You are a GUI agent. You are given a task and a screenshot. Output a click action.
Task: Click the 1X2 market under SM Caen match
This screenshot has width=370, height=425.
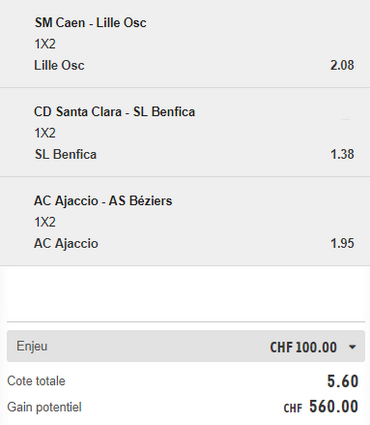click(45, 44)
